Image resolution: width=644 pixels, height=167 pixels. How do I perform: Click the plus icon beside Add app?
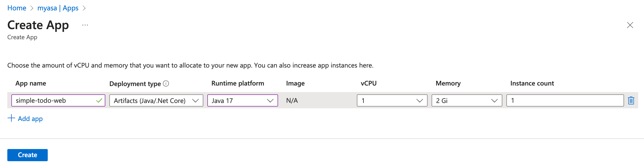click(x=11, y=118)
